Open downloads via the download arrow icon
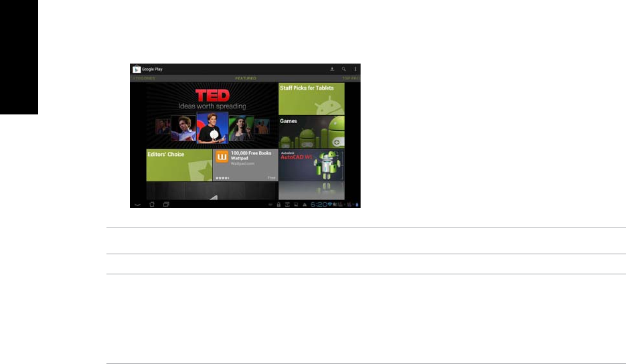Image resolution: width=626 pixels, height=364 pixels. pyautogui.click(x=332, y=69)
